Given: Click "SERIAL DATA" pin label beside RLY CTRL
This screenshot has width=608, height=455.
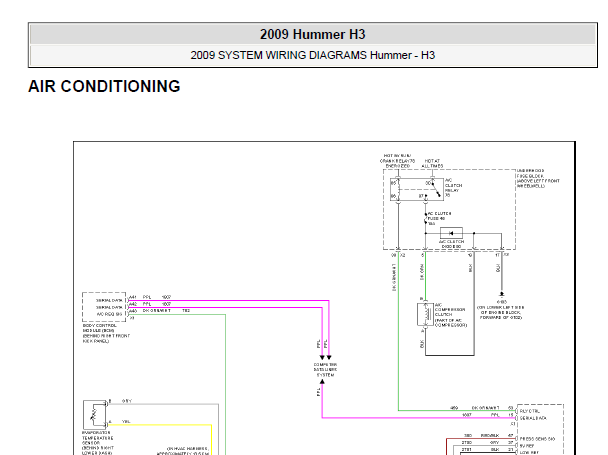Looking at the screenshot, I should (533, 418).
